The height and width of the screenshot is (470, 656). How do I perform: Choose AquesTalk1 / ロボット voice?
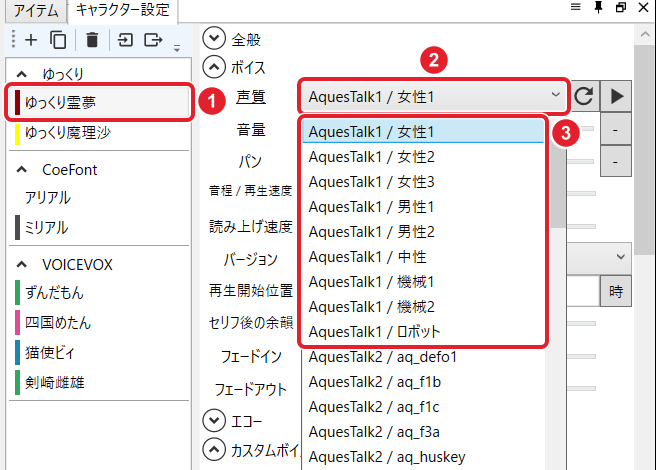point(423,332)
